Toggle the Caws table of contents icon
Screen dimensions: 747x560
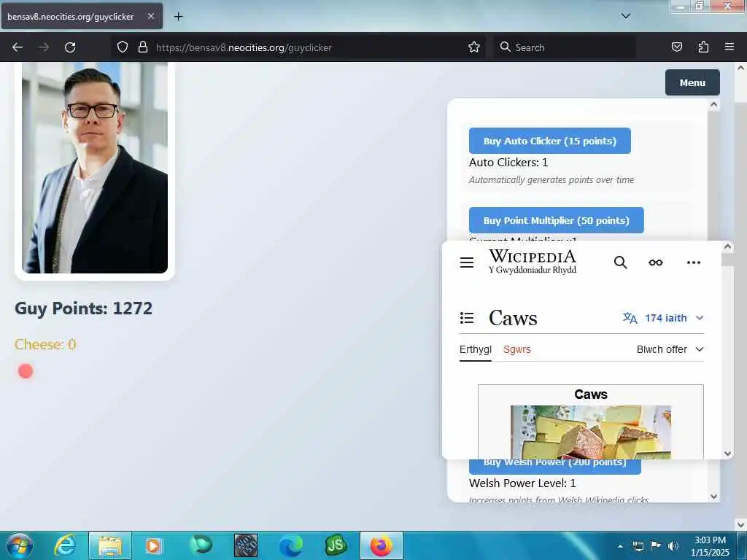(x=467, y=318)
